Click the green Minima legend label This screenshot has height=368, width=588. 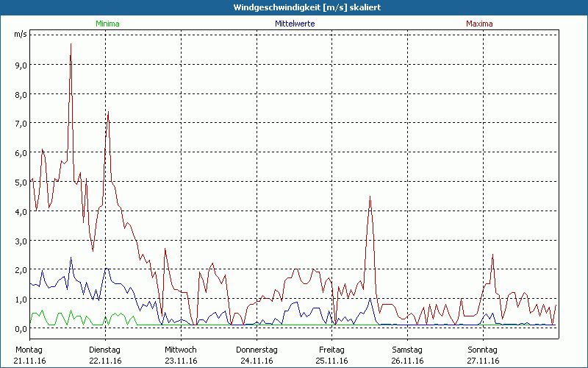pos(107,24)
